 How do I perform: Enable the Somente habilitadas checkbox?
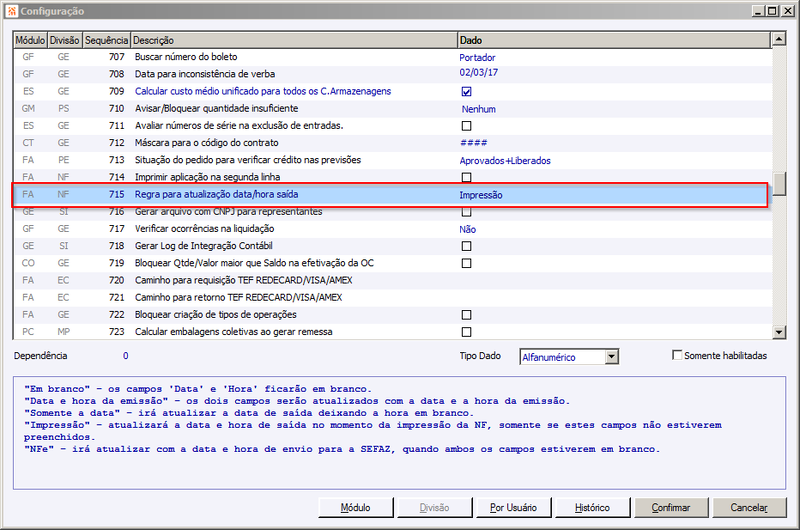[677, 355]
